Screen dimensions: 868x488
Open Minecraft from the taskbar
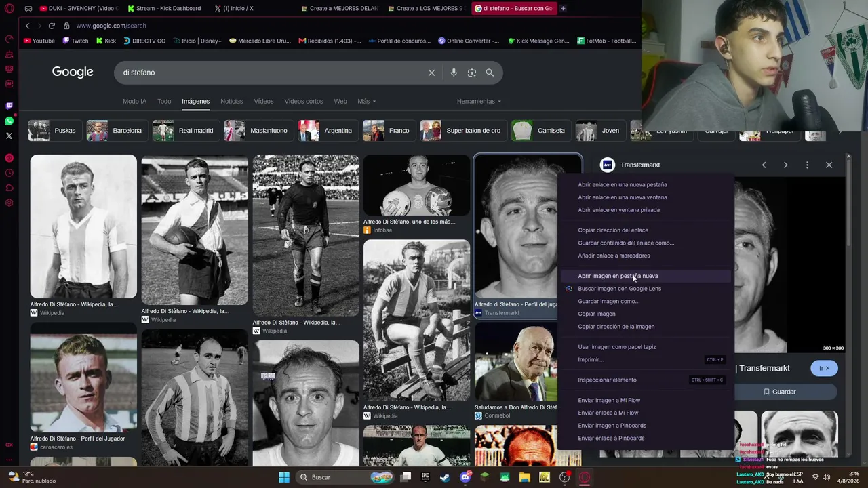tap(485, 477)
